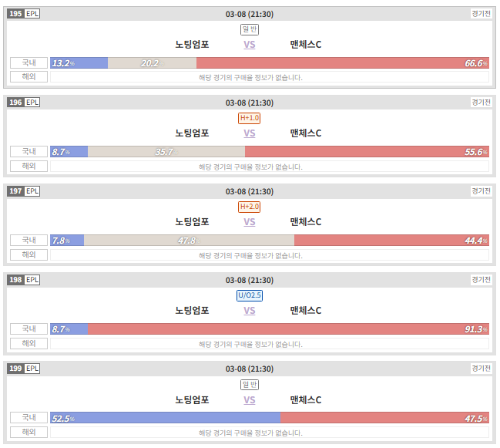500x448 pixels.
Task: Click the 66.6% red bar segment
Action: pyautogui.click(x=343, y=63)
